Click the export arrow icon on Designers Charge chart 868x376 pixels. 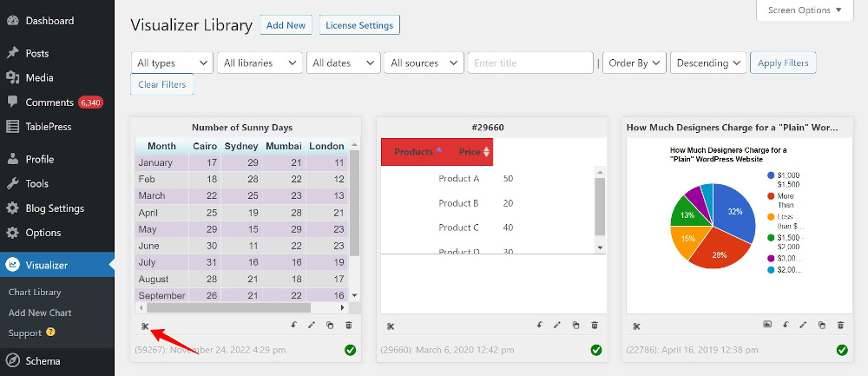(785, 326)
